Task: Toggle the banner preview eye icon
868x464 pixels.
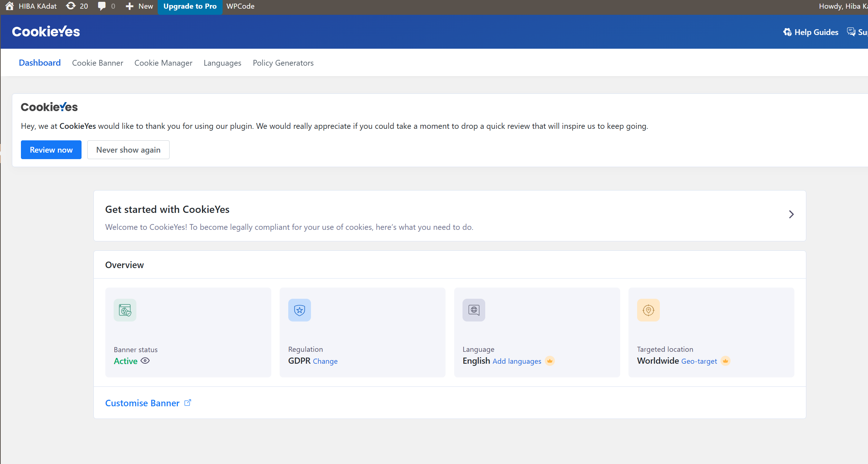Action: tap(145, 361)
